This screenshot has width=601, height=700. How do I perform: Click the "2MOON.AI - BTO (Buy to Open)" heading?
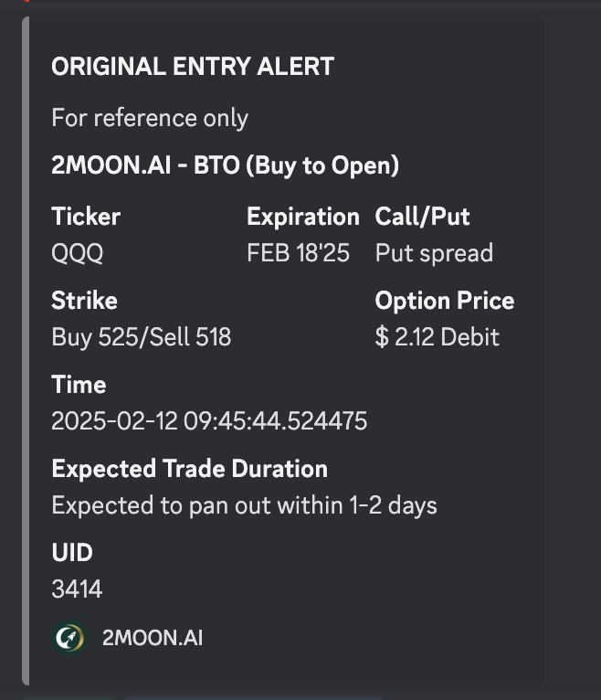226,166
